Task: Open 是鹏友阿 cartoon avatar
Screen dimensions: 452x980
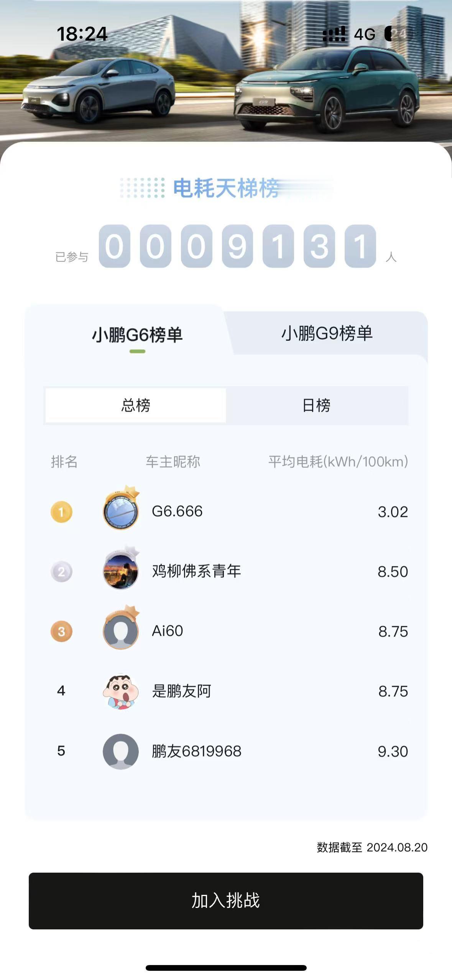Action: (121, 691)
